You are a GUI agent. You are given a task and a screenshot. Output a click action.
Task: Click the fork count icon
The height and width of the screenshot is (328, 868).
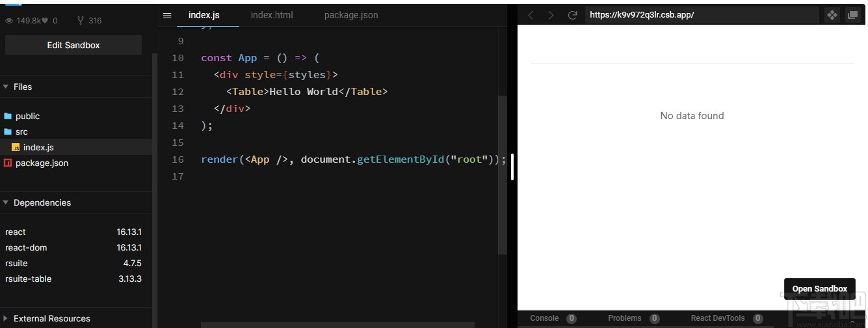click(80, 21)
